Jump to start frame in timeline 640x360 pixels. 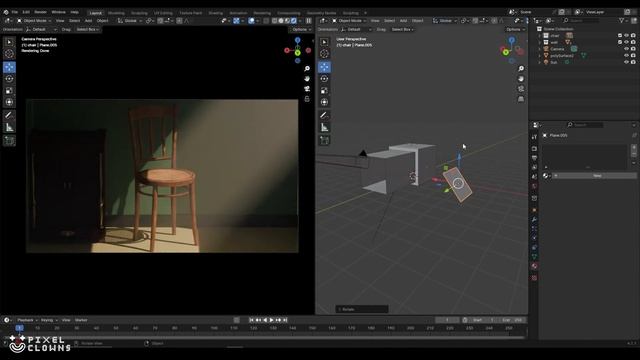click(251, 320)
